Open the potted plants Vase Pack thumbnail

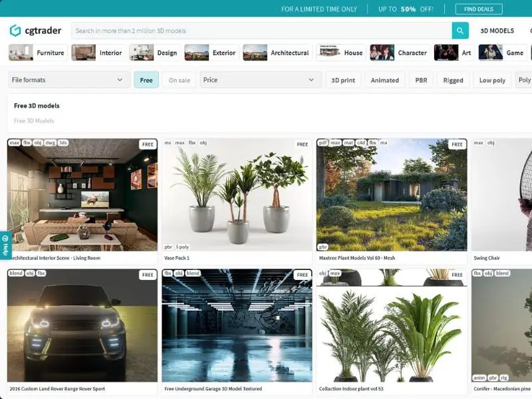coord(237,195)
